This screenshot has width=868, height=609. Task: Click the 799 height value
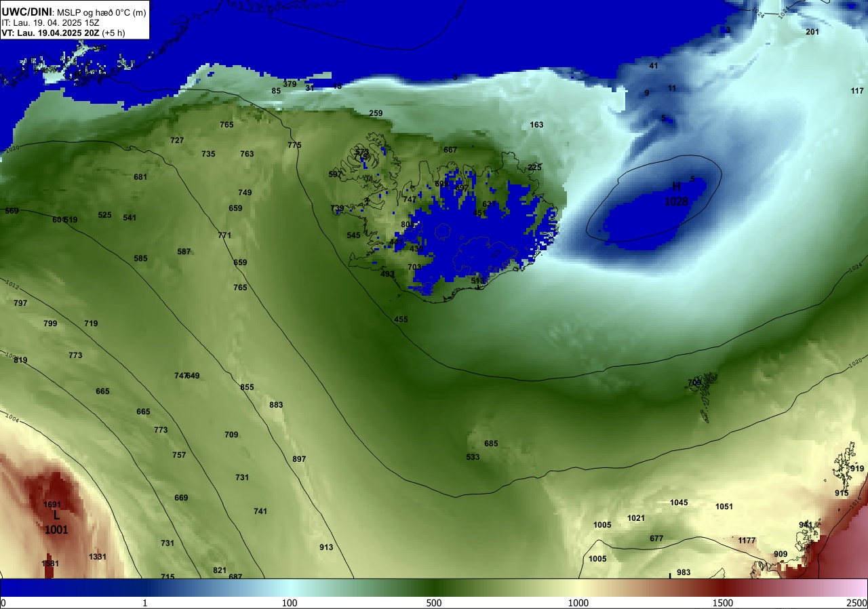point(50,323)
